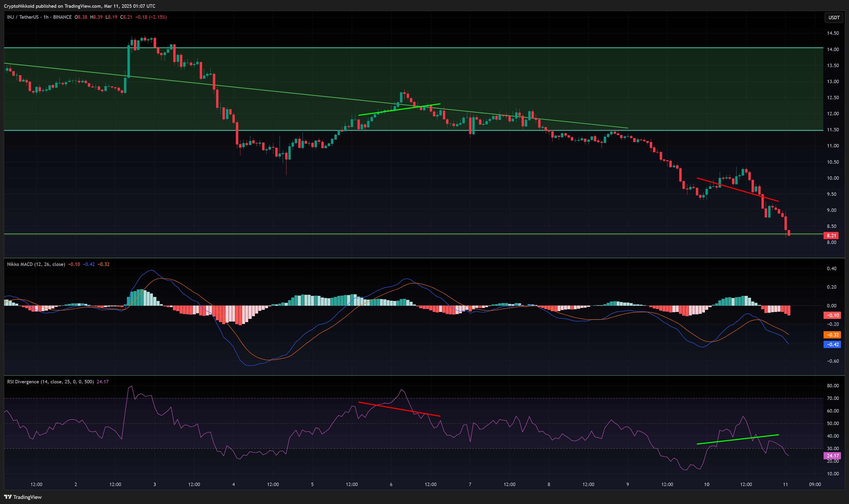Open the USDT currency selector
Viewport: 849px width, 504px height.
tap(834, 17)
